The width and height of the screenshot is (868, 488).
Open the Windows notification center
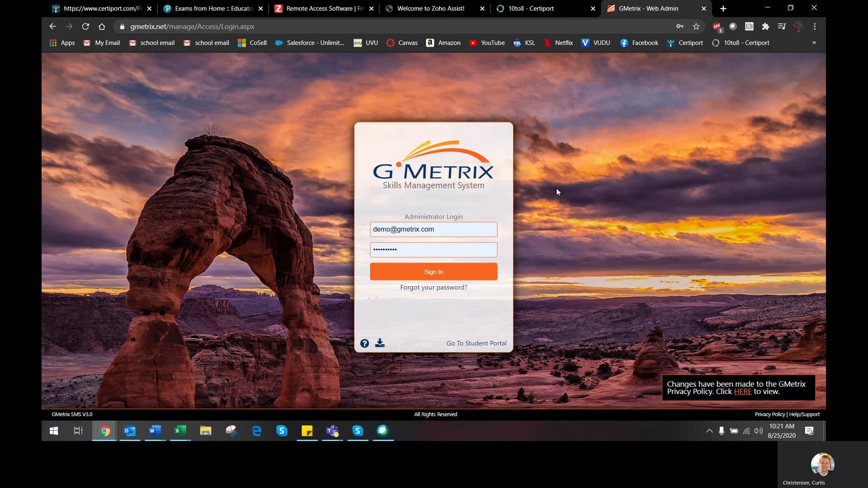tap(809, 431)
